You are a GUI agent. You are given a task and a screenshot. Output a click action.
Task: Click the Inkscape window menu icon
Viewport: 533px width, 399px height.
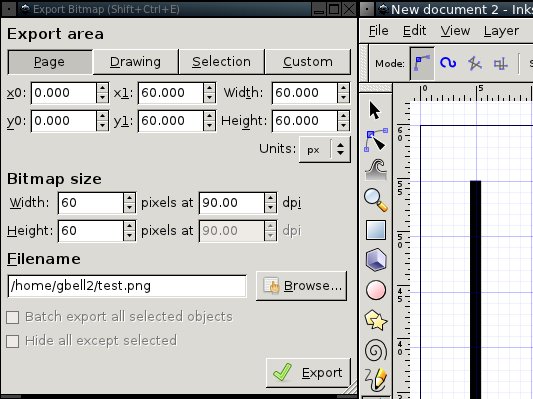(x=367, y=9)
